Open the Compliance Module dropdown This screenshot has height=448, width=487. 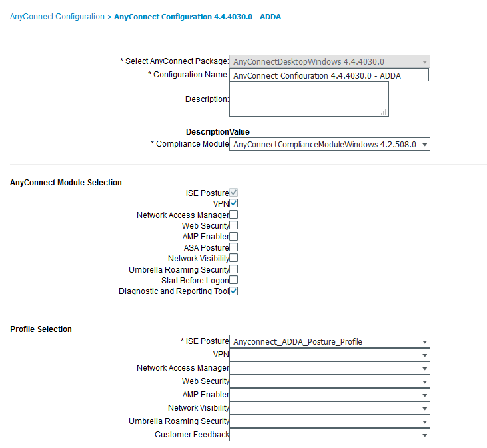330,144
